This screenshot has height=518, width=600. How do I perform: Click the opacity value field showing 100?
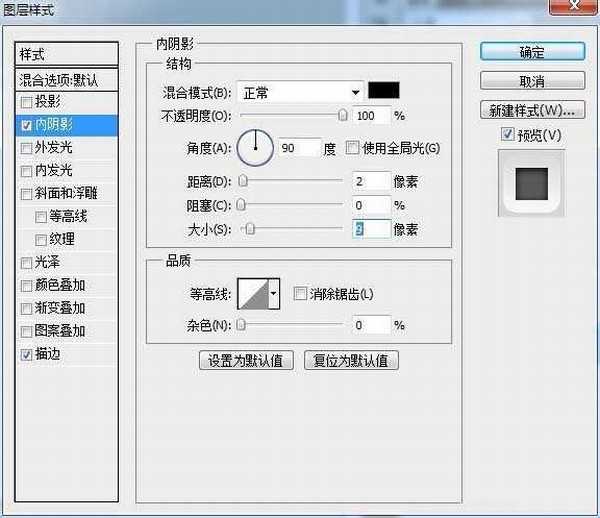click(x=372, y=116)
